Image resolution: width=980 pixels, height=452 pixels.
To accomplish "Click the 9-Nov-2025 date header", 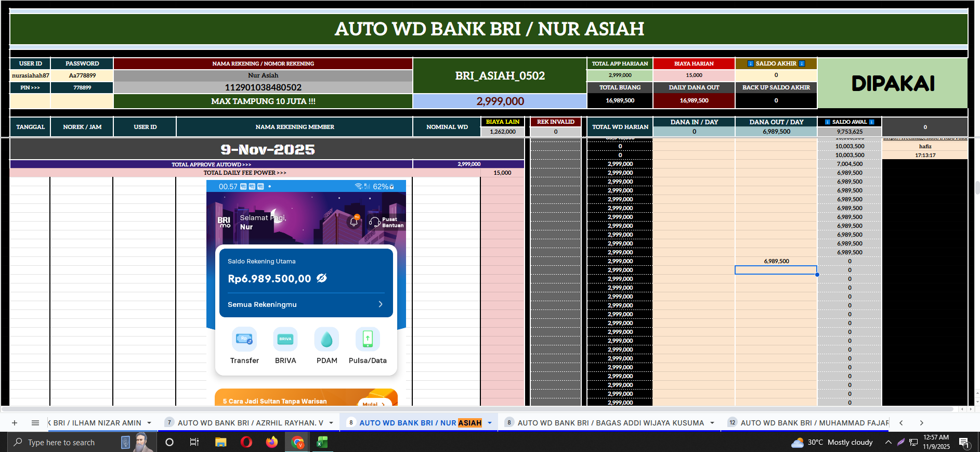I will pyautogui.click(x=267, y=150).
